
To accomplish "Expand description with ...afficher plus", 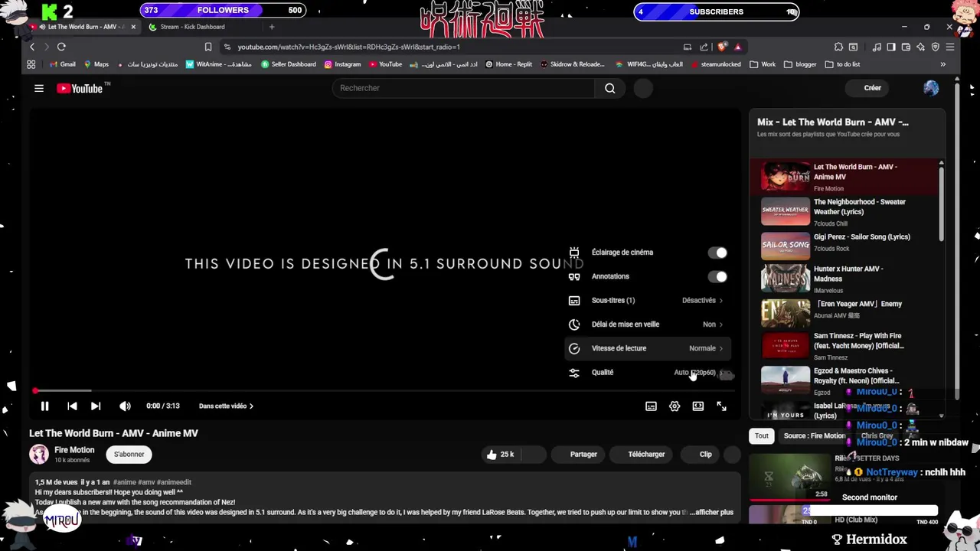I will point(711,512).
